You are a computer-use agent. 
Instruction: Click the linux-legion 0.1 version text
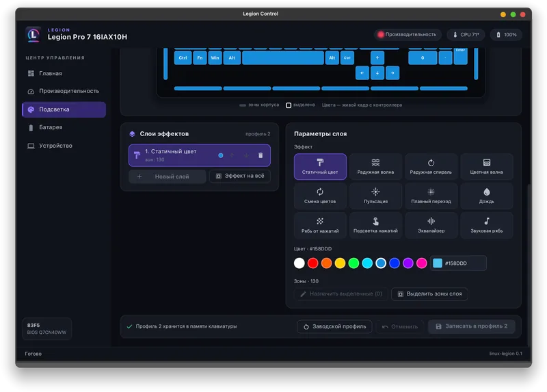(505, 354)
